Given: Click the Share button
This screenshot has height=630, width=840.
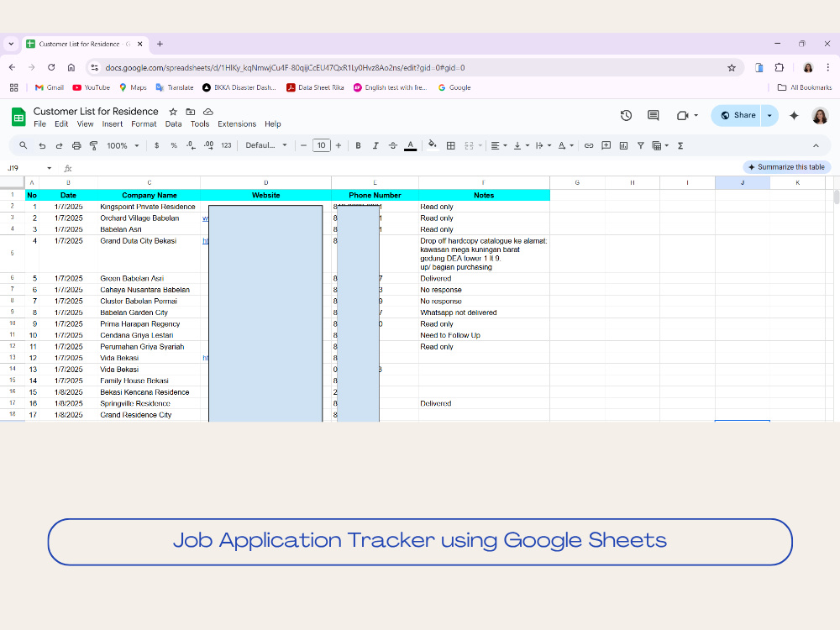Looking at the screenshot, I should click(x=737, y=115).
